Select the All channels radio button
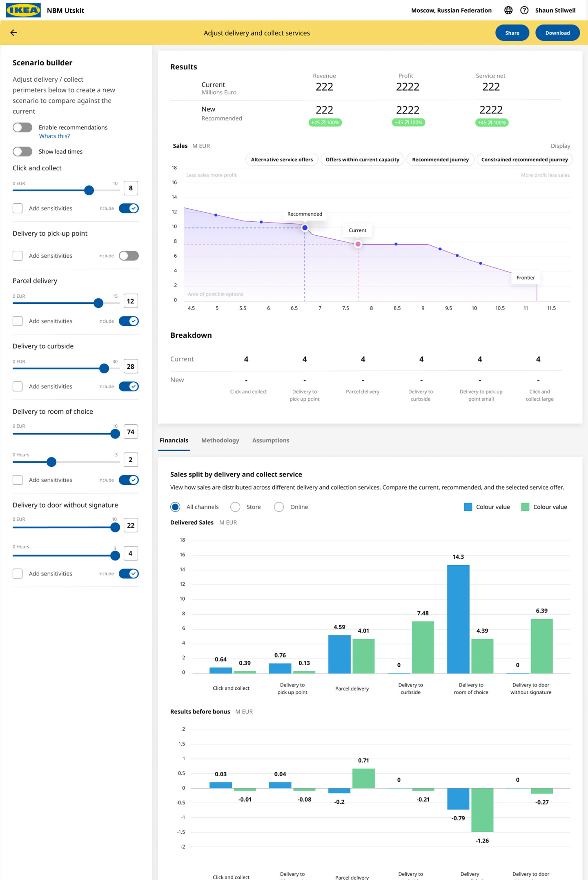Image resolution: width=588 pixels, height=880 pixels. tap(175, 507)
